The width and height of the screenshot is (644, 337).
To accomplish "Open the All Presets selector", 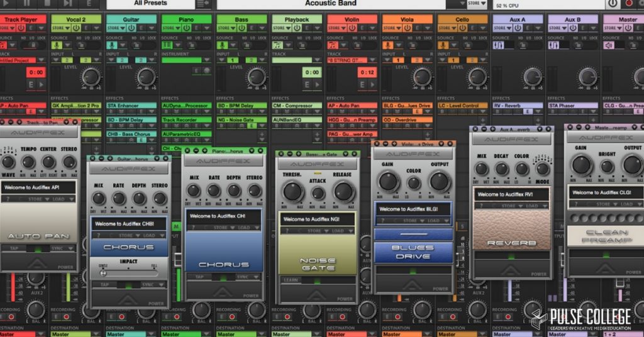I will (150, 4).
